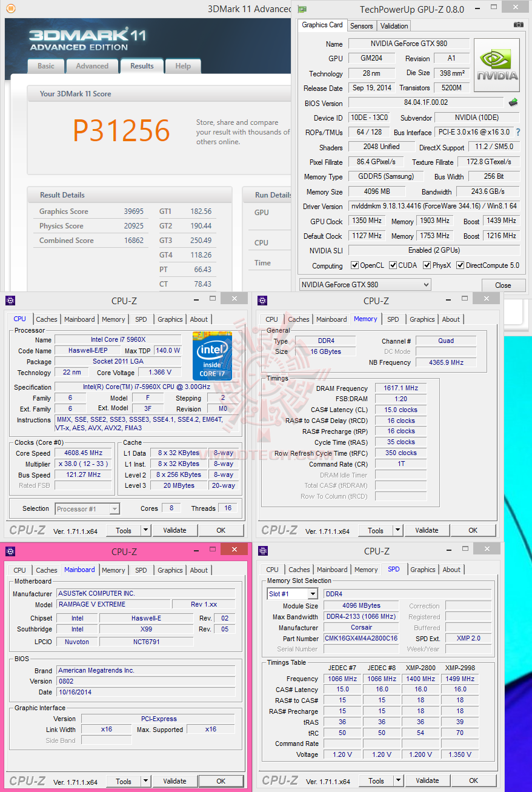Click the P31256 score in 3DMark
The image size is (532, 792).
pyautogui.click(x=121, y=130)
